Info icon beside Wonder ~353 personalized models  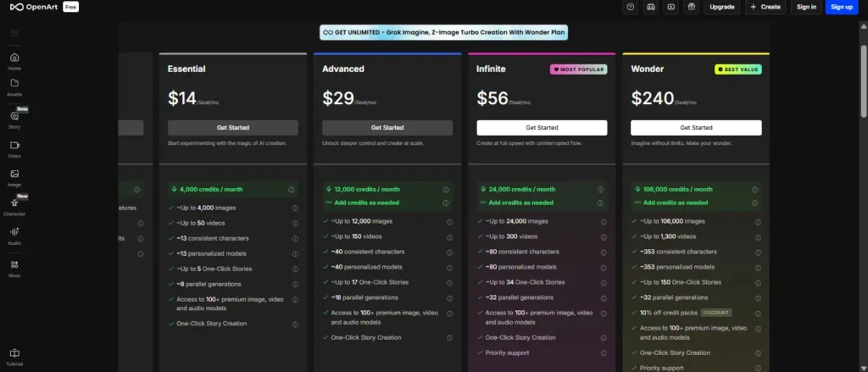coord(759,268)
